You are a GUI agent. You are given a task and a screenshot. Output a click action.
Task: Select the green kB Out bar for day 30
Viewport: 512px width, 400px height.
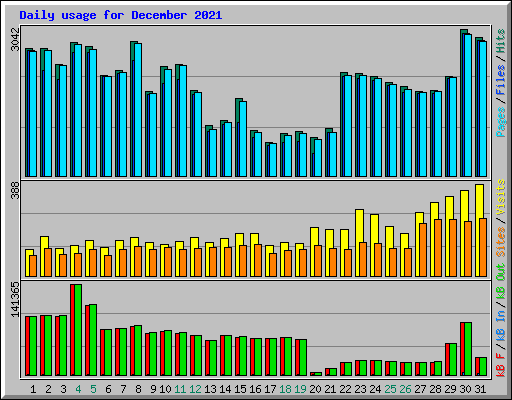point(468,349)
